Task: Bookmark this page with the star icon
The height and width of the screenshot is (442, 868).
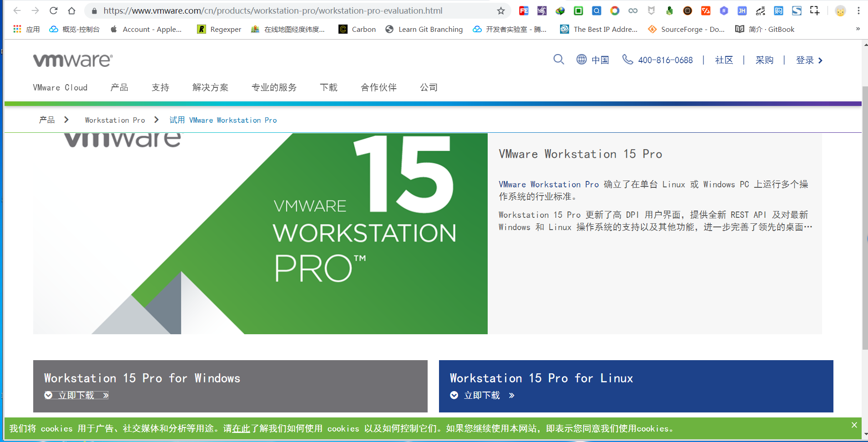Action: 501,10
